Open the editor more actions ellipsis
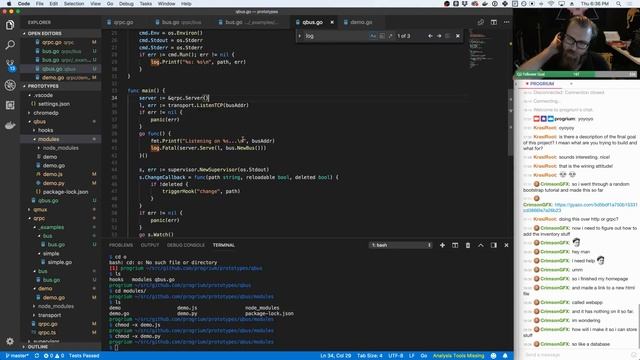 coord(506,22)
